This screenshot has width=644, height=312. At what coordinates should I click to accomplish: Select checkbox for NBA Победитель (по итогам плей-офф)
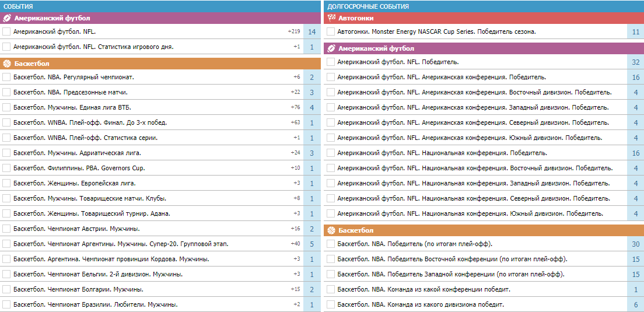pyautogui.click(x=331, y=244)
